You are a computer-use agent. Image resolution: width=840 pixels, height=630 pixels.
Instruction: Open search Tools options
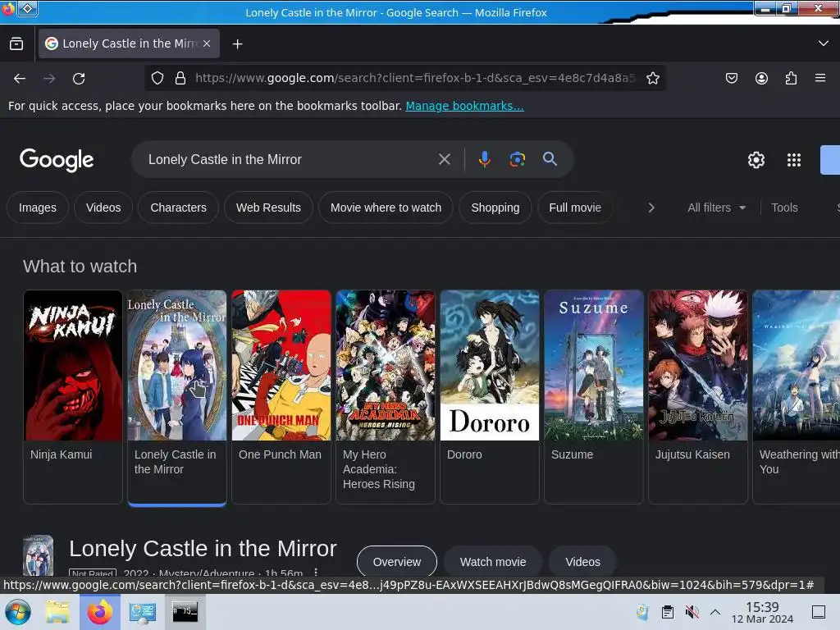[x=784, y=208]
